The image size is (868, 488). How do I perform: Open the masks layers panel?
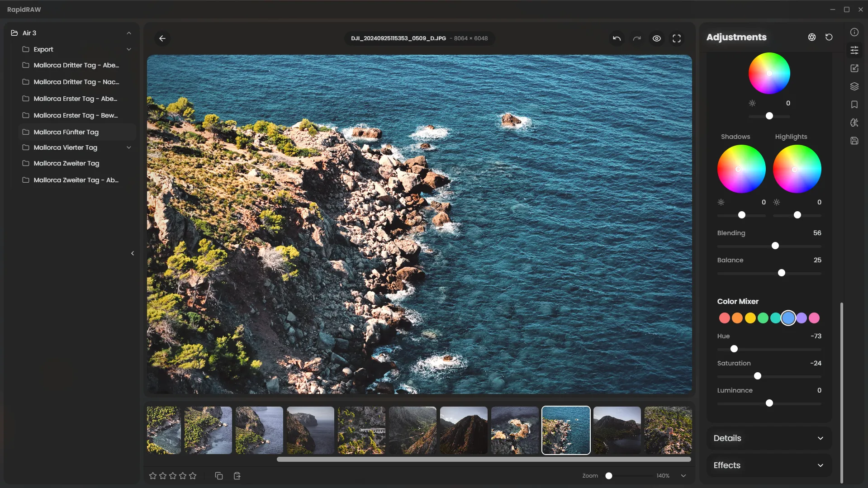coord(854,86)
